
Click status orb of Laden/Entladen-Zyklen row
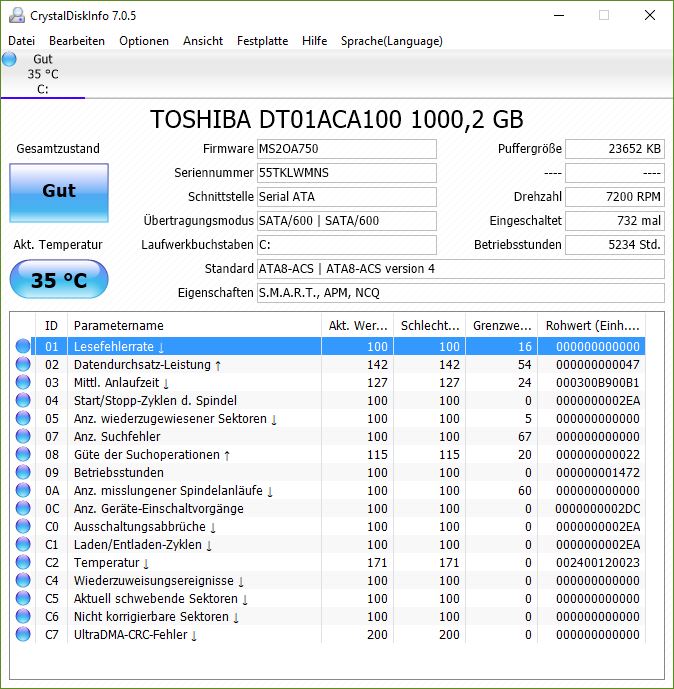click(23, 544)
